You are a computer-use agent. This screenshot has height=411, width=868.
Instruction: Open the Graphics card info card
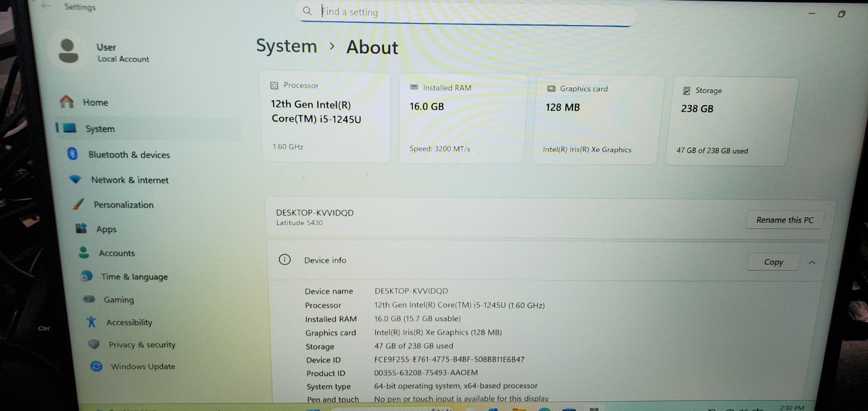(x=598, y=119)
